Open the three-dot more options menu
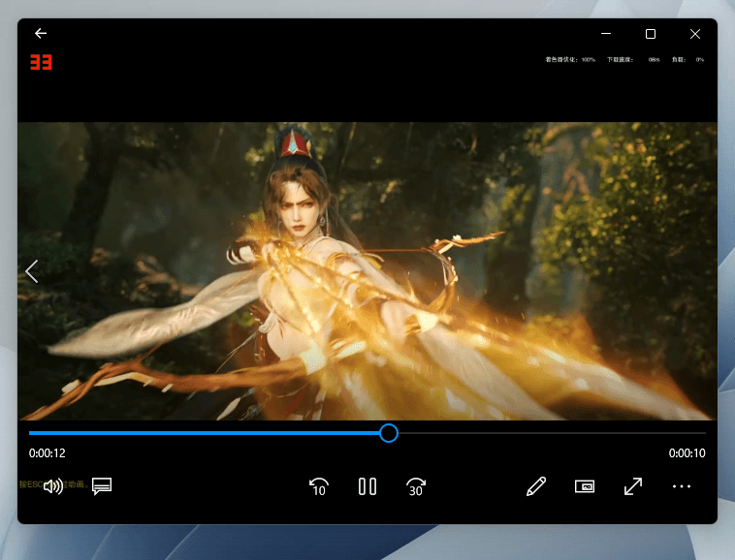The height and width of the screenshot is (560, 735). tap(681, 486)
